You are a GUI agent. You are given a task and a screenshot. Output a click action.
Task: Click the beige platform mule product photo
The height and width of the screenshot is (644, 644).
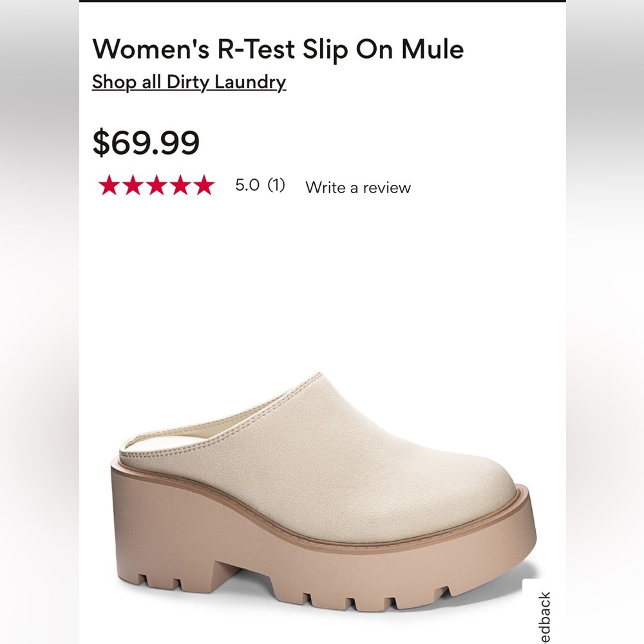coord(322,489)
